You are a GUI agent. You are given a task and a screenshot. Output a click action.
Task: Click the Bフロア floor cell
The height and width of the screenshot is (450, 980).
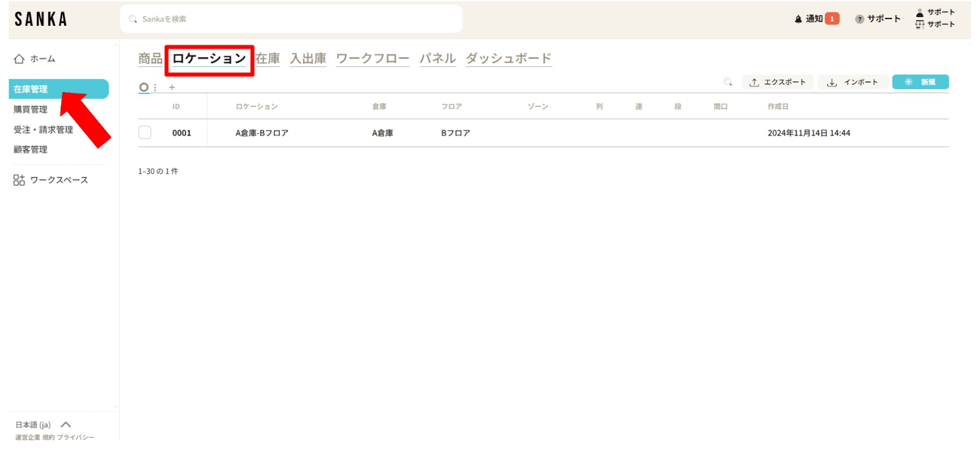pos(456,133)
